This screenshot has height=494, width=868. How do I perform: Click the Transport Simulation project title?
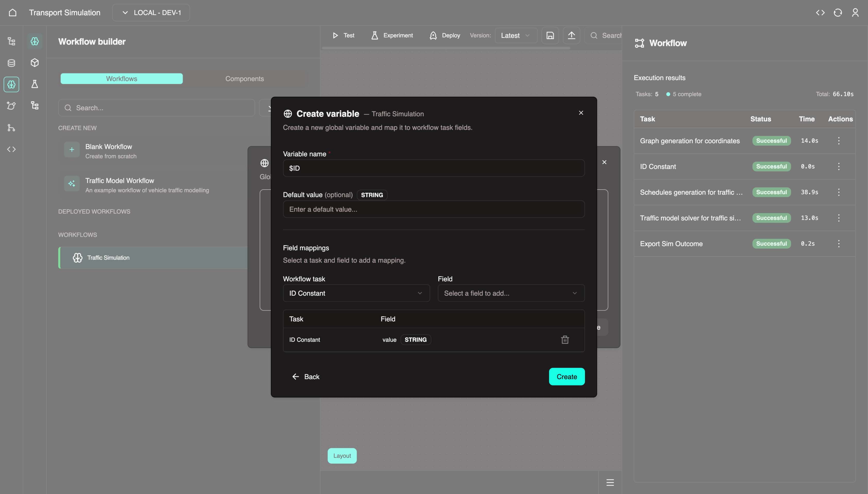(x=64, y=13)
